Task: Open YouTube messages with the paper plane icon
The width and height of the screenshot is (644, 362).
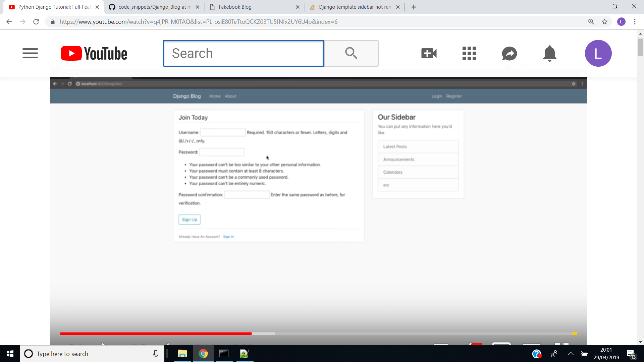Action: (509, 53)
